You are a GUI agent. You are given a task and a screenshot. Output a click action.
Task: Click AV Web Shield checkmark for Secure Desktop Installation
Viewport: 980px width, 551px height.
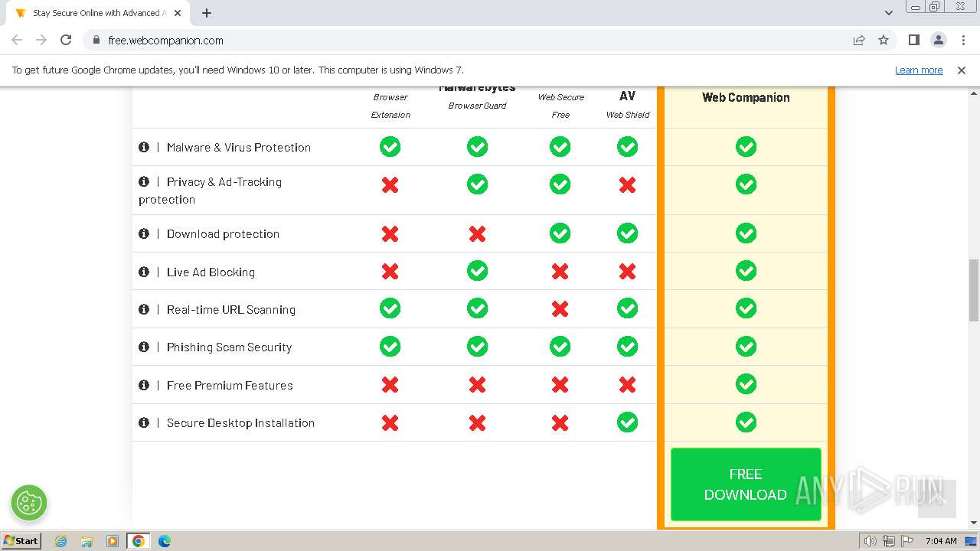coord(627,422)
